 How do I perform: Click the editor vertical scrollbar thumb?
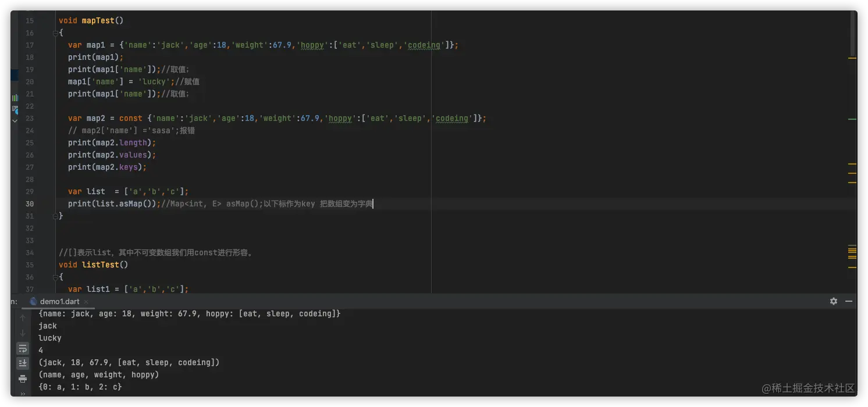click(853, 35)
